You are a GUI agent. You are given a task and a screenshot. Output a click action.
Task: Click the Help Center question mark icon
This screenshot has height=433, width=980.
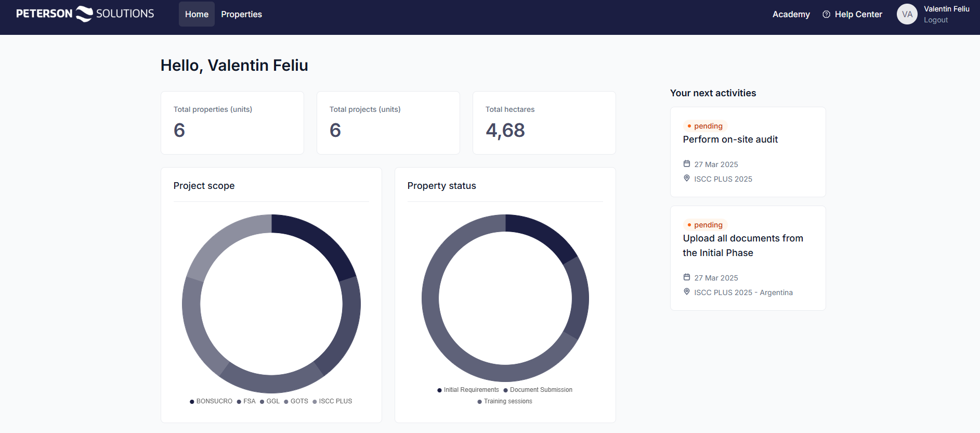pyautogui.click(x=826, y=15)
